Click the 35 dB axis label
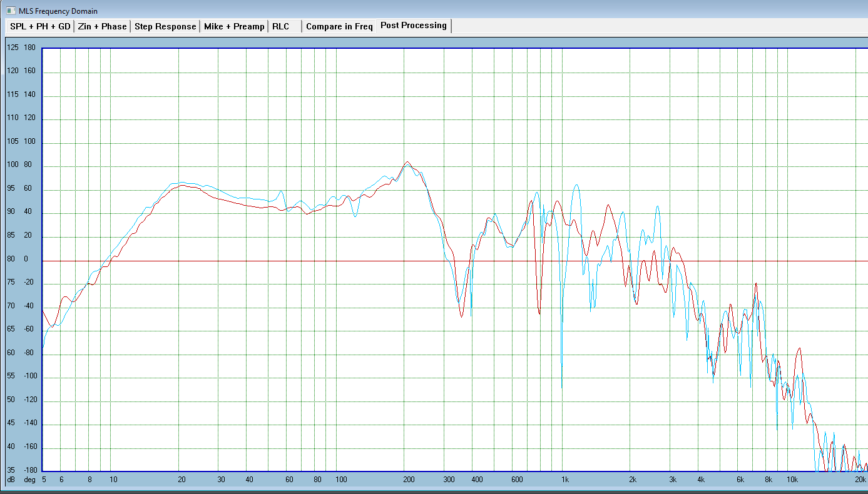The height and width of the screenshot is (494, 868). click(11, 470)
